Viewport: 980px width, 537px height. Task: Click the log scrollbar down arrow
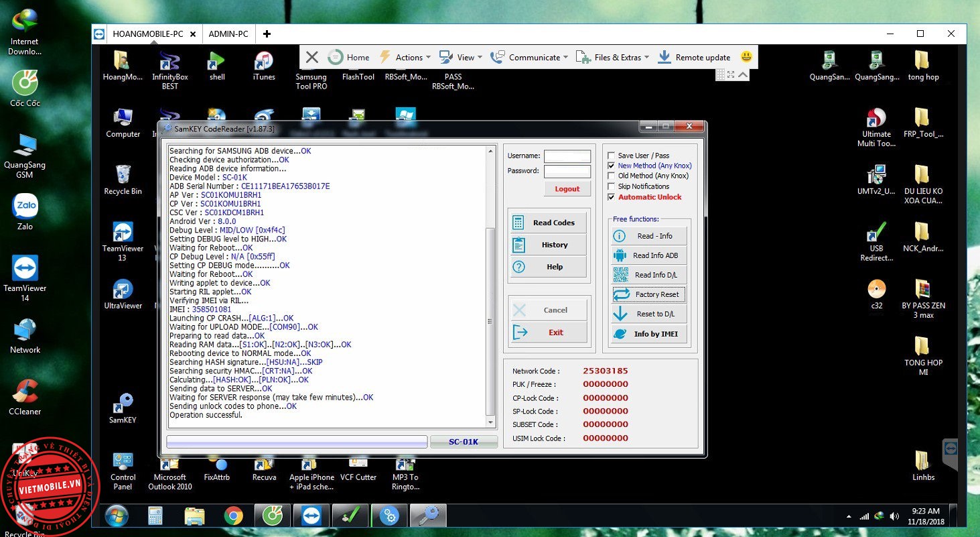pos(490,422)
